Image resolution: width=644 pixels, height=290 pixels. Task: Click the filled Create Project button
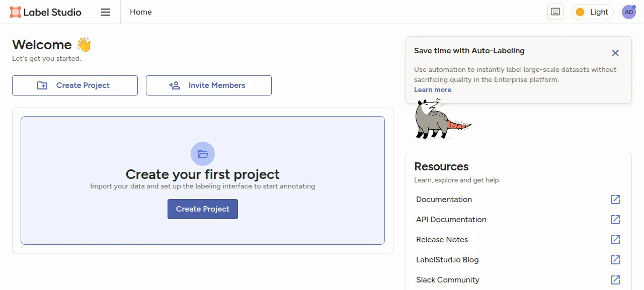[203, 209]
